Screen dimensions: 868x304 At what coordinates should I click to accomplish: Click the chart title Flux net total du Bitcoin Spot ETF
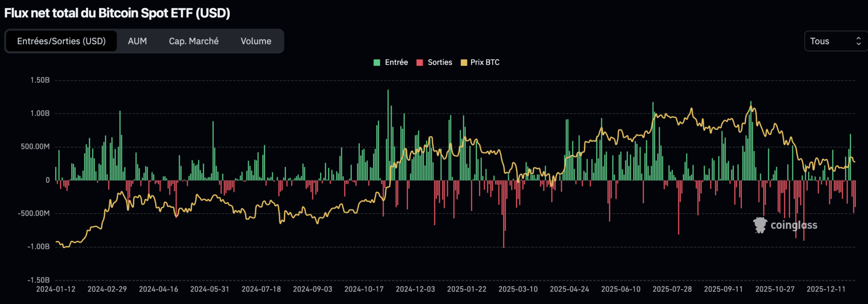click(117, 13)
